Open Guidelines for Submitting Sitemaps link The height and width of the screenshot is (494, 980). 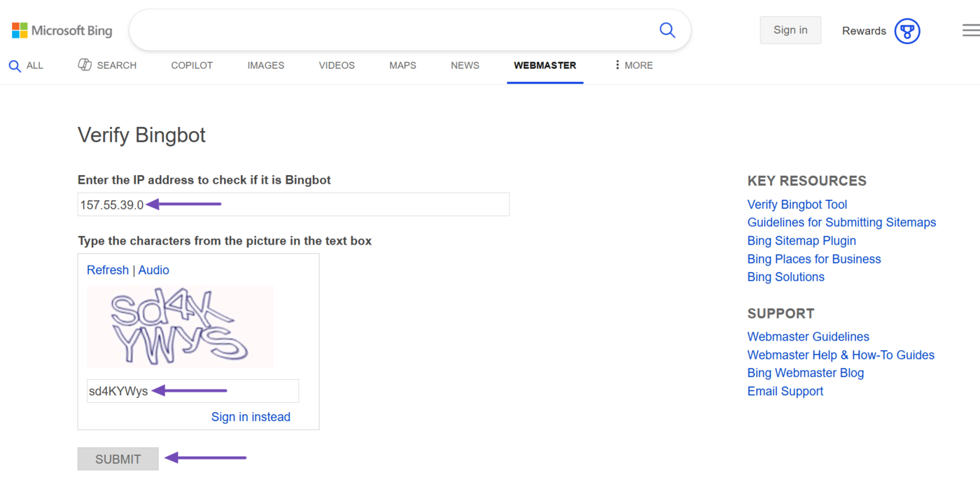pyautogui.click(x=841, y=222)
